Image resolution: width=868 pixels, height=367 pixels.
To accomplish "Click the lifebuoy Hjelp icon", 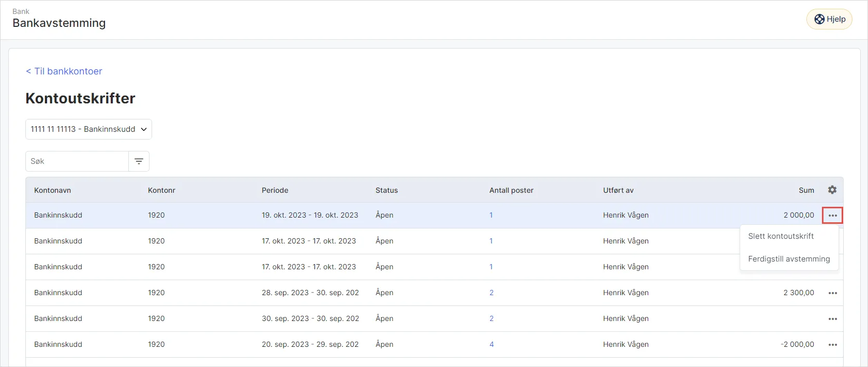I will (819, 19).
